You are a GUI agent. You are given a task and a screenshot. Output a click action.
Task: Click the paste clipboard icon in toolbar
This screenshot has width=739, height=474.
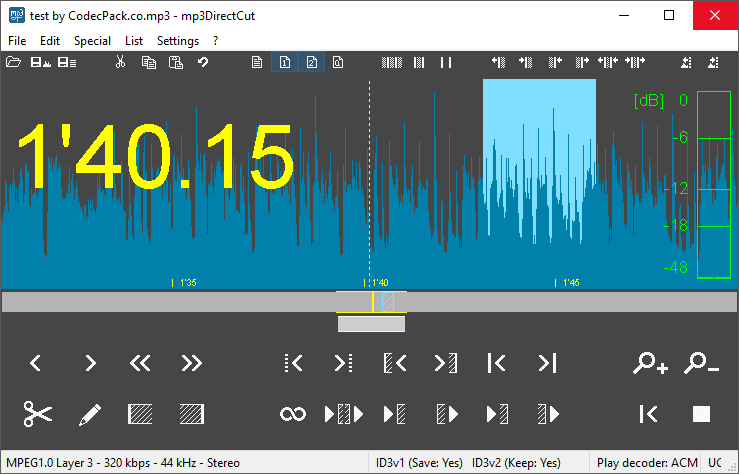click(x=176, y=62)
